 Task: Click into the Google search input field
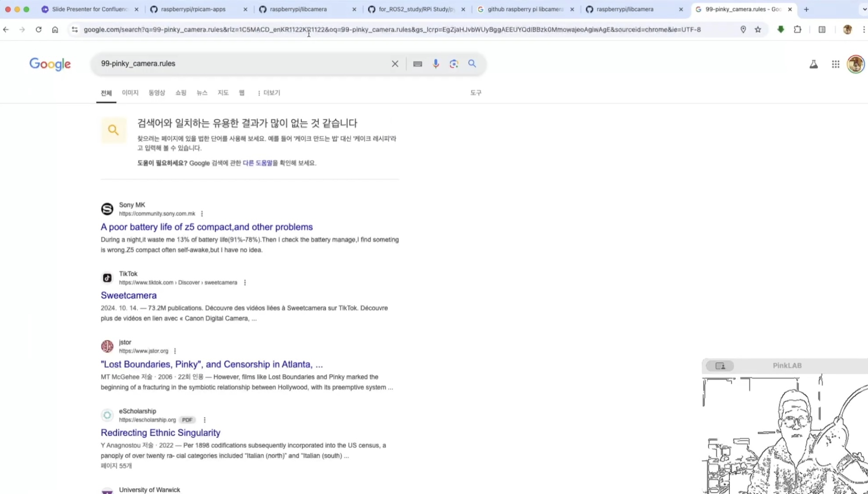pyautogui.click(x=241, y=64)
